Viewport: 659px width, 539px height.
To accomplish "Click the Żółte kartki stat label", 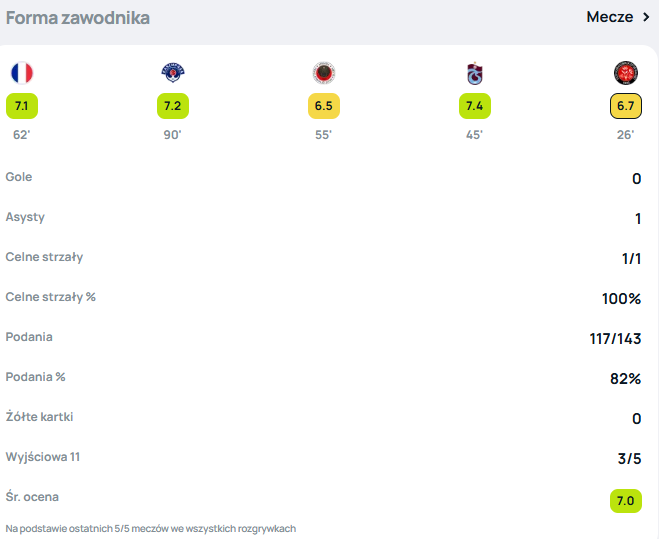I will (39, 417).
